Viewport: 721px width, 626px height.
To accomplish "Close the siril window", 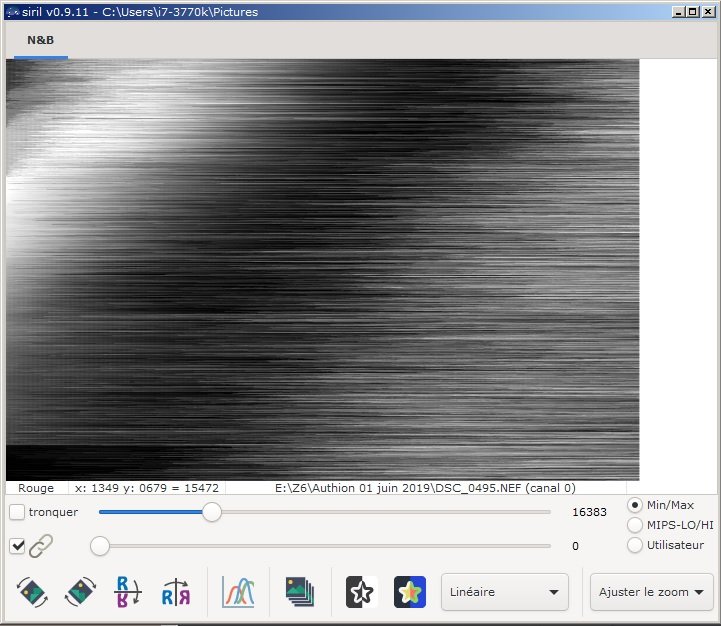I will pos(708,12).
